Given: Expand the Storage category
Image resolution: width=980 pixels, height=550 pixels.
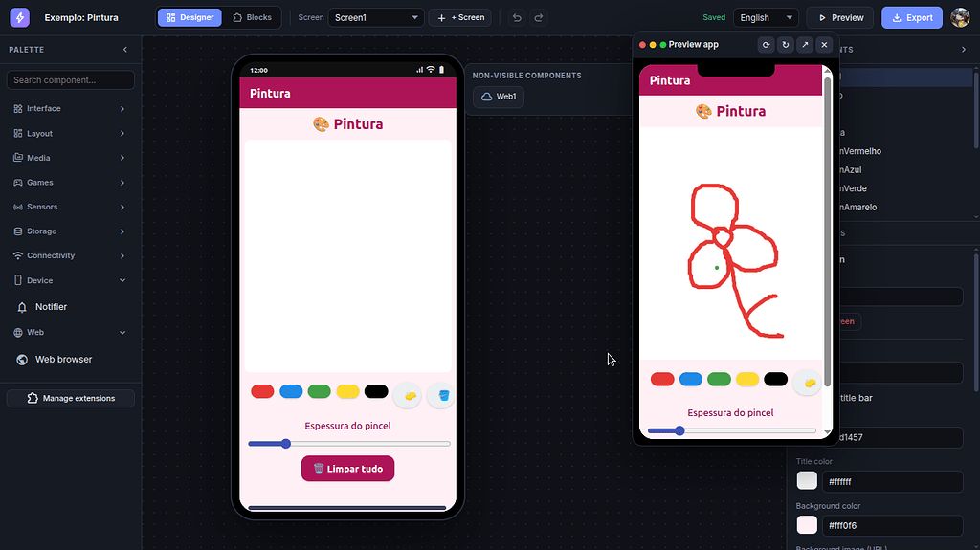Looking at the screenshot, I should [70, 231].
